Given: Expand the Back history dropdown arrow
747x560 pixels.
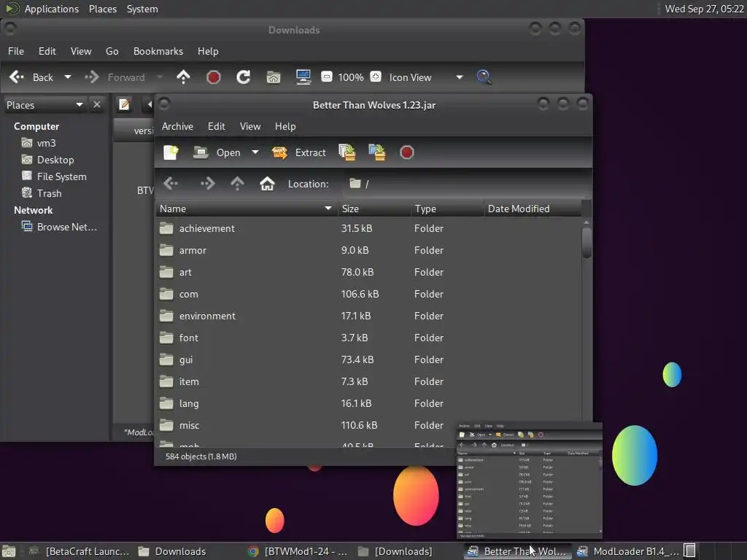Looking at the screenshot, I should click(x=68, y=77).
